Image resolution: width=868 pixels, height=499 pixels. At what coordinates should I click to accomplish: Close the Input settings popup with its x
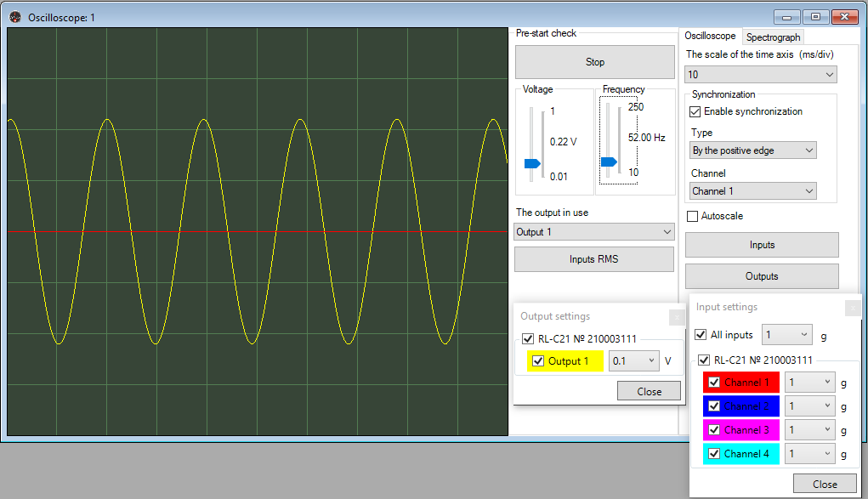[x=853, y=308]
